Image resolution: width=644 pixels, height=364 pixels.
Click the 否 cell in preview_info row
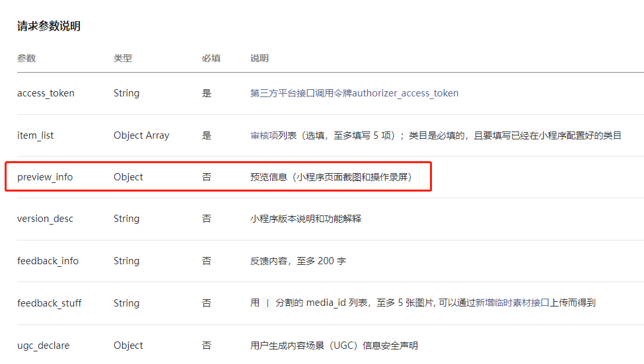click(x=207, y=177)
